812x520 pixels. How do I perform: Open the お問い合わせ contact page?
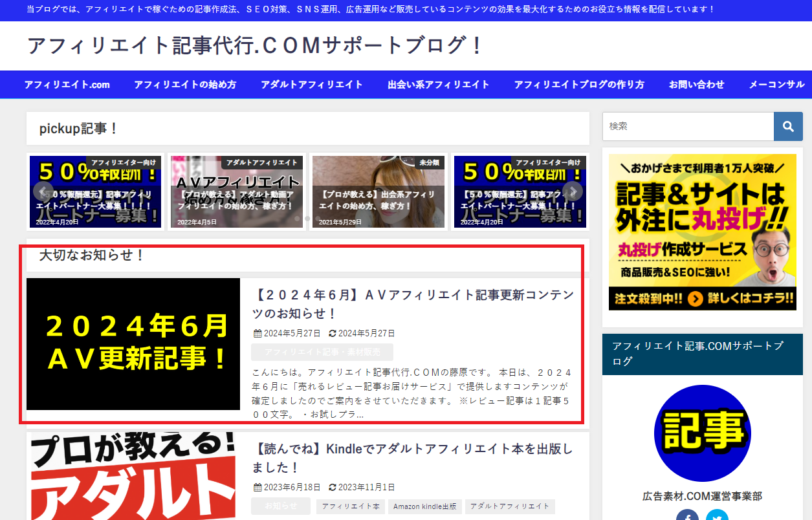pos(696,85)
